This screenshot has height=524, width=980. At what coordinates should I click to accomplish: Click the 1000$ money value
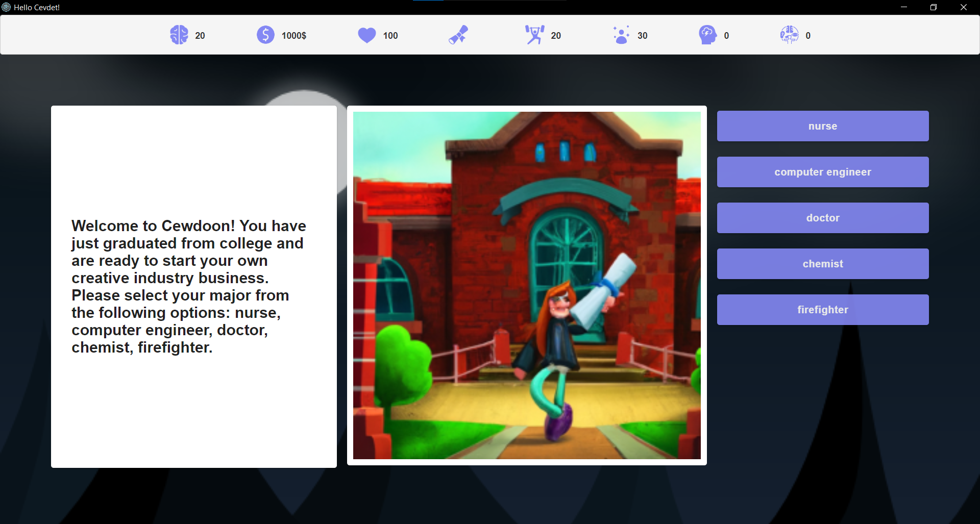[x=293, y=36]
